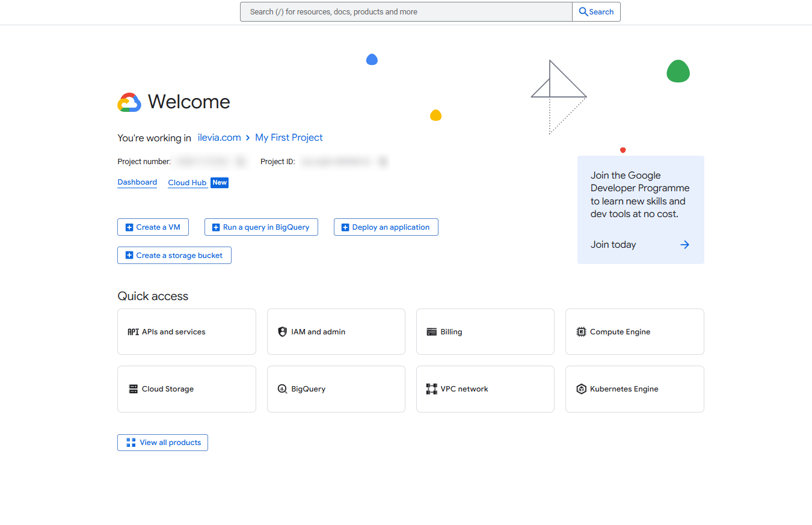Screen dimensions: 812x525
Task: Switch to the Dashboard tab
Action: 137,182
